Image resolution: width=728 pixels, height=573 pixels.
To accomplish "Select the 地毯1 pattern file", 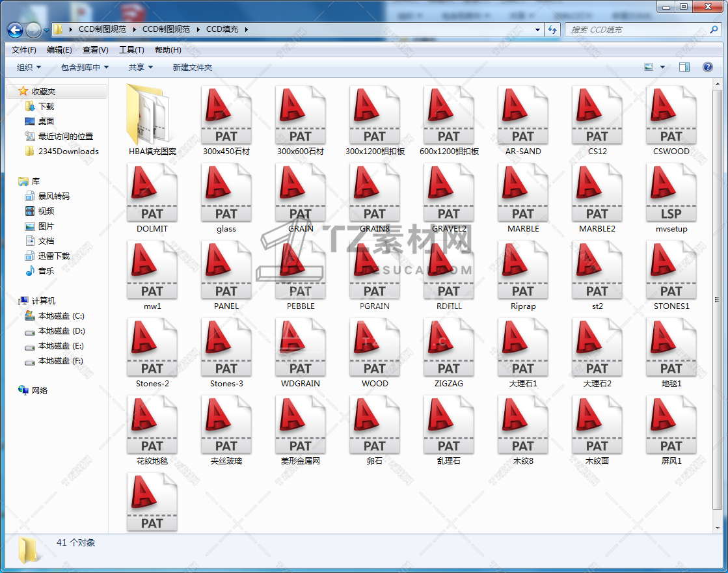I will point(671,353).
